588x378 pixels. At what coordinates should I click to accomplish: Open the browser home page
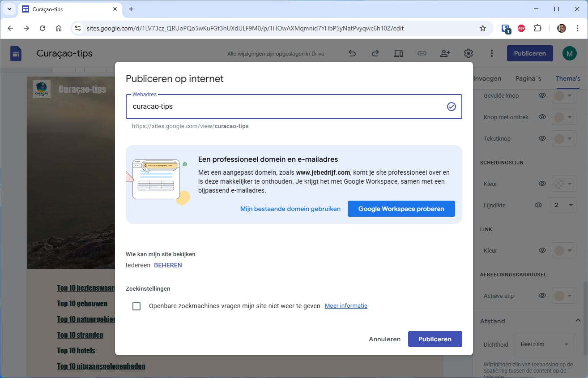tap(59, 28)
